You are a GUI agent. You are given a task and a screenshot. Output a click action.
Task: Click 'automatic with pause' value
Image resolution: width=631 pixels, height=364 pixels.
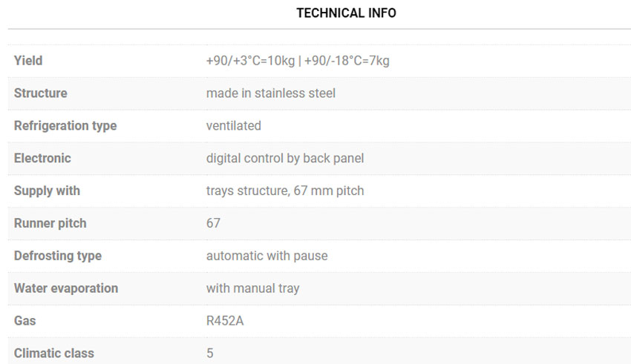coord(267,256)
